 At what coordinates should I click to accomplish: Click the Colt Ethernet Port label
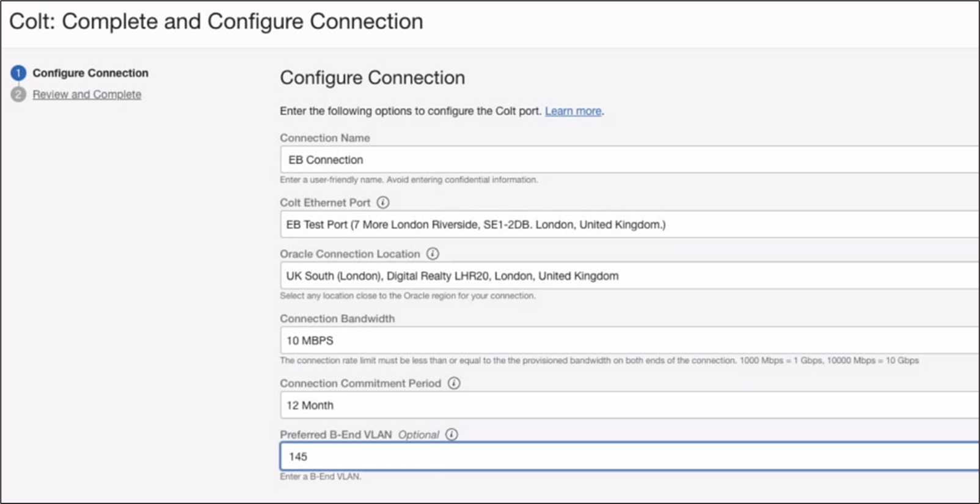[x=325, y=202]
